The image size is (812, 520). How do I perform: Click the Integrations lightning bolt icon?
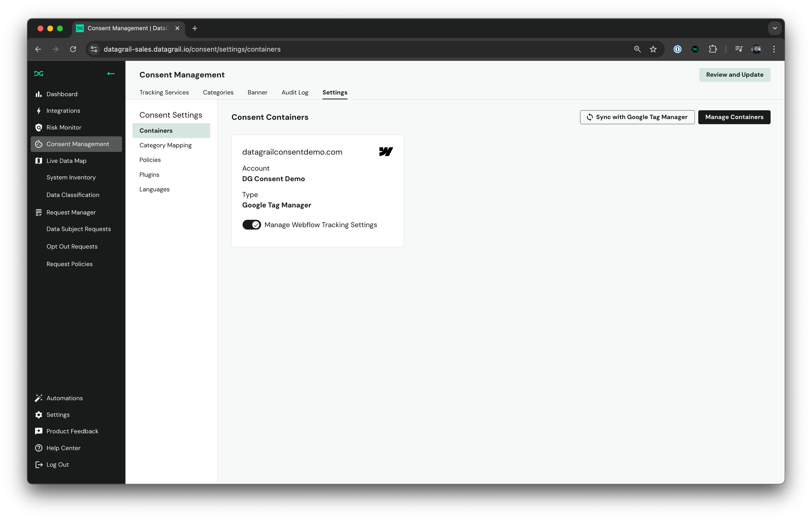point(39,110)
